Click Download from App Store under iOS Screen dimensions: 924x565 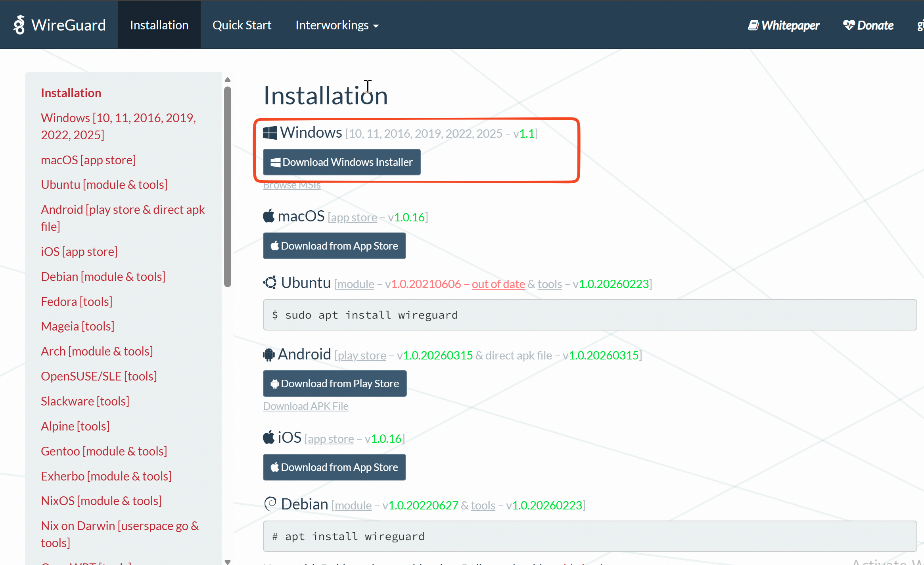tap(334, 467)
